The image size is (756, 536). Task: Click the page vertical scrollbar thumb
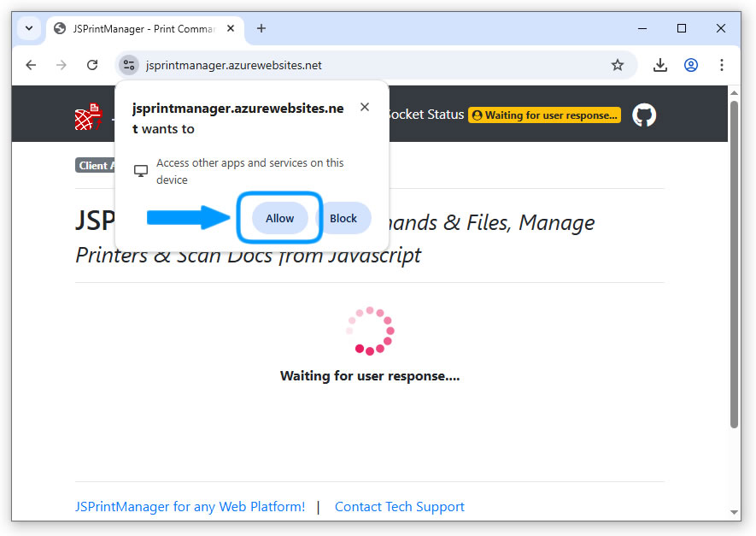(x=734, y=264)
